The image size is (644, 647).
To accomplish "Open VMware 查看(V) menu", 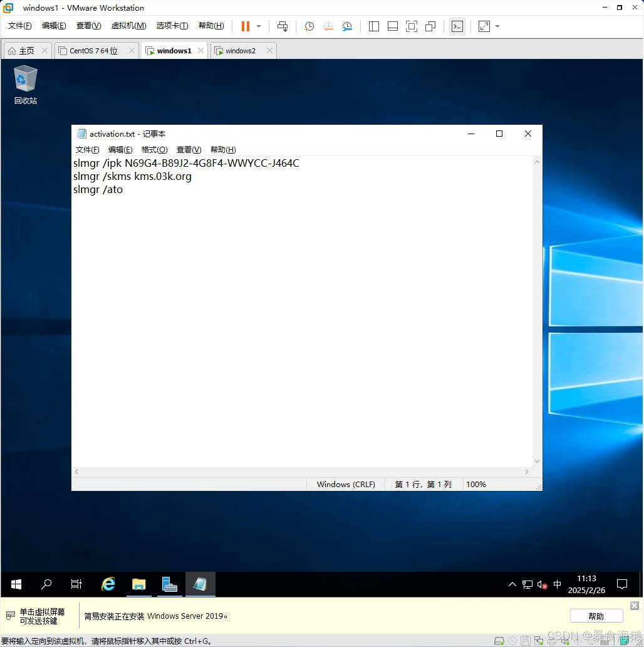I will coord(88,26).
